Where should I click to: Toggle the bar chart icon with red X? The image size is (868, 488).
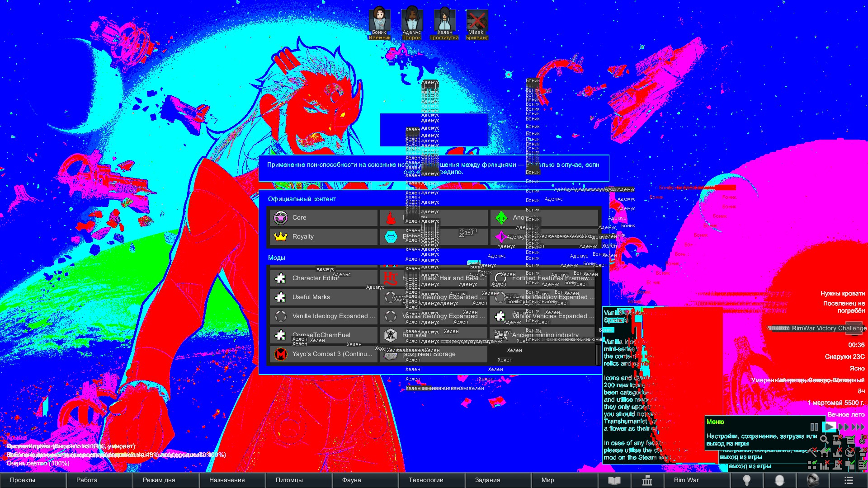pos(825,465)
